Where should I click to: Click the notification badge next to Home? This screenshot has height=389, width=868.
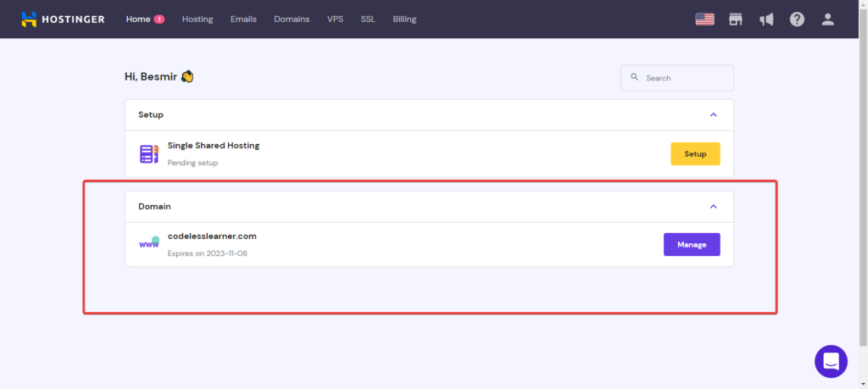(x=159, y=19)
